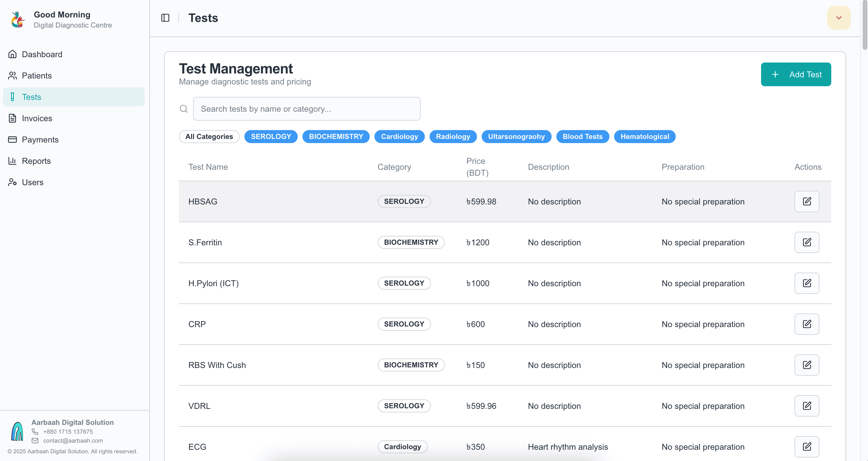Click the Add Test button

[x=796, y=74]
